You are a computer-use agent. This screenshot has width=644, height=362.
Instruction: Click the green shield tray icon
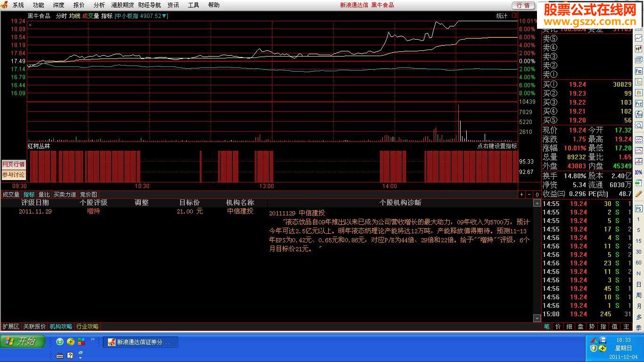pyautogui.click(x=594, y=348)
